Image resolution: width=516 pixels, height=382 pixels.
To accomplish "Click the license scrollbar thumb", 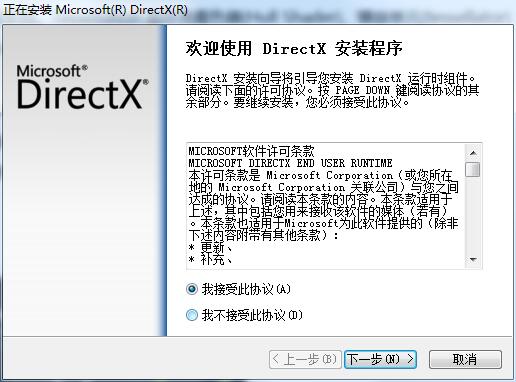I will tap(473, 169).
